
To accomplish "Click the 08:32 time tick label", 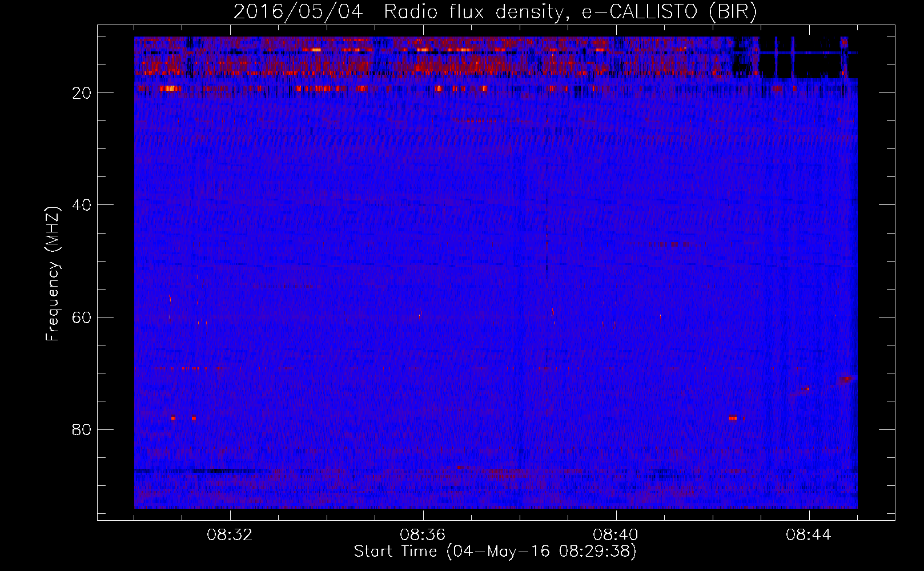I will (x=230, y=535).
